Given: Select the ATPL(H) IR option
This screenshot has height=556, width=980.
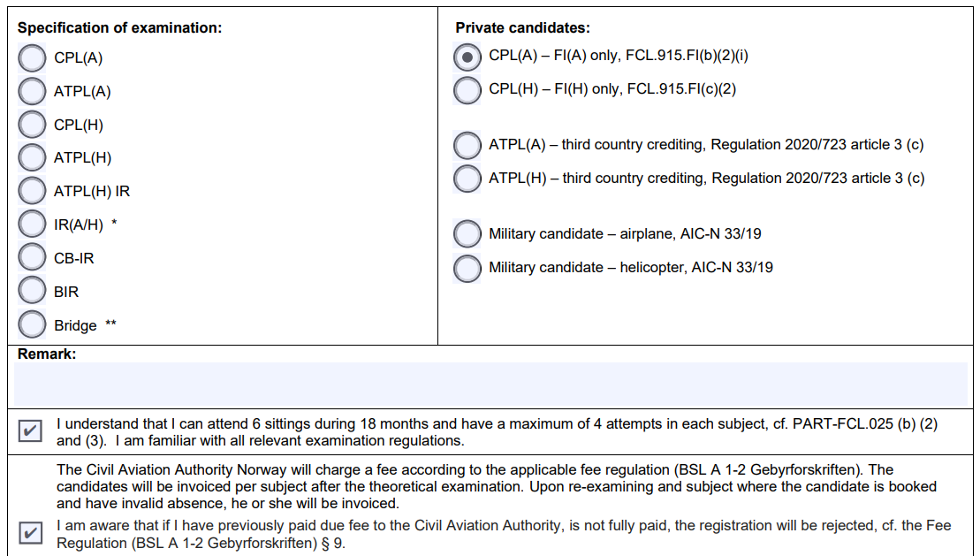Looking at the screenshot, I should pyautogui.click(x=32, y=191).
